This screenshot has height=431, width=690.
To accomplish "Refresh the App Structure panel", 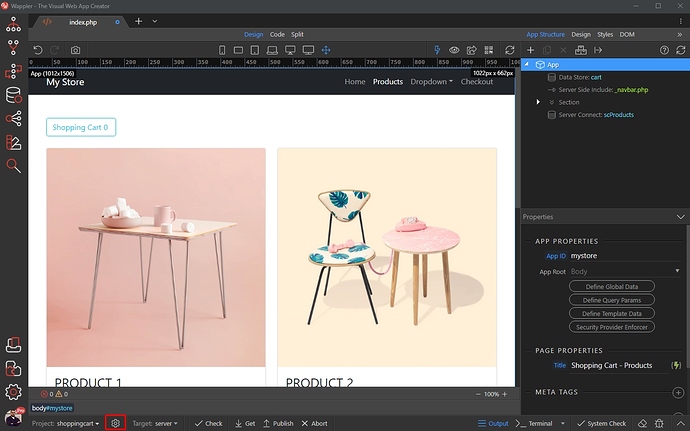I will pyautogui.click(x=680, y=50).
